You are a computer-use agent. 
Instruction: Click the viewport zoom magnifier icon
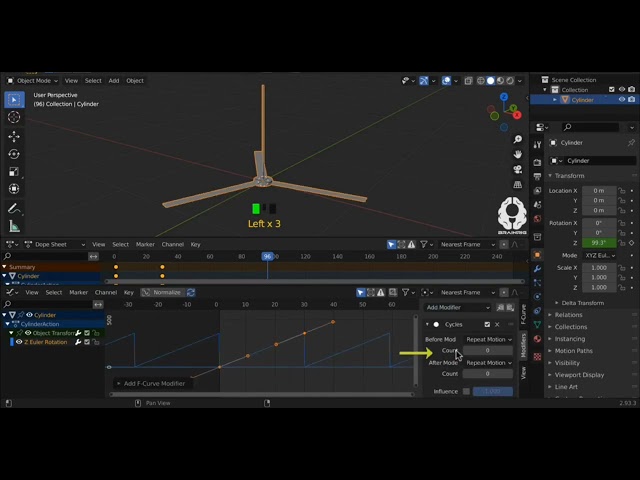(x=518, y=140)
